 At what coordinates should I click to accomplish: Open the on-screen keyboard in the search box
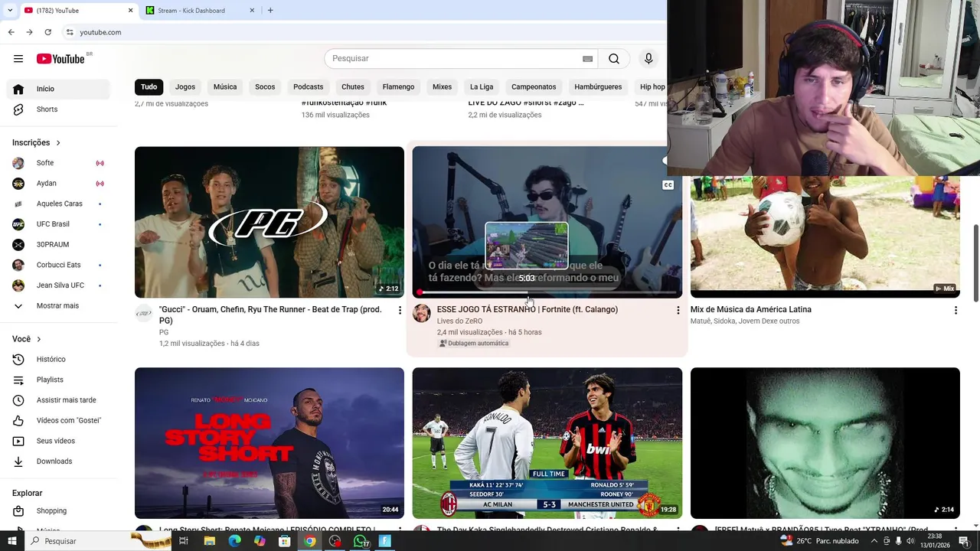point(587,59)
